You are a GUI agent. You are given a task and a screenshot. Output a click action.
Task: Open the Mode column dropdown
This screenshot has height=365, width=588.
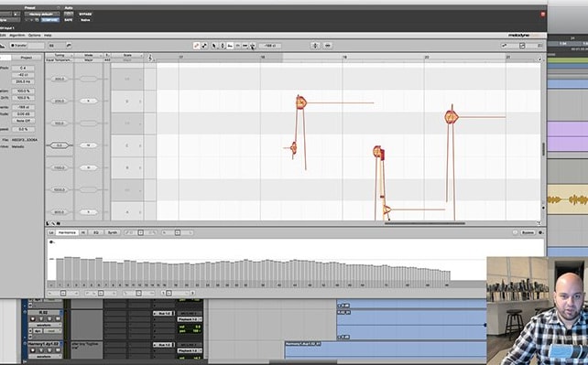(89, 56)
